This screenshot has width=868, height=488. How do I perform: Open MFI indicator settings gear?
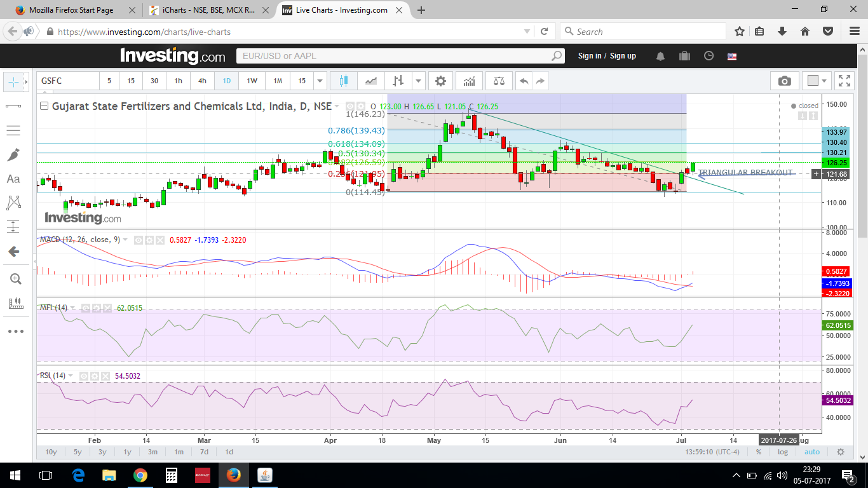97,308
